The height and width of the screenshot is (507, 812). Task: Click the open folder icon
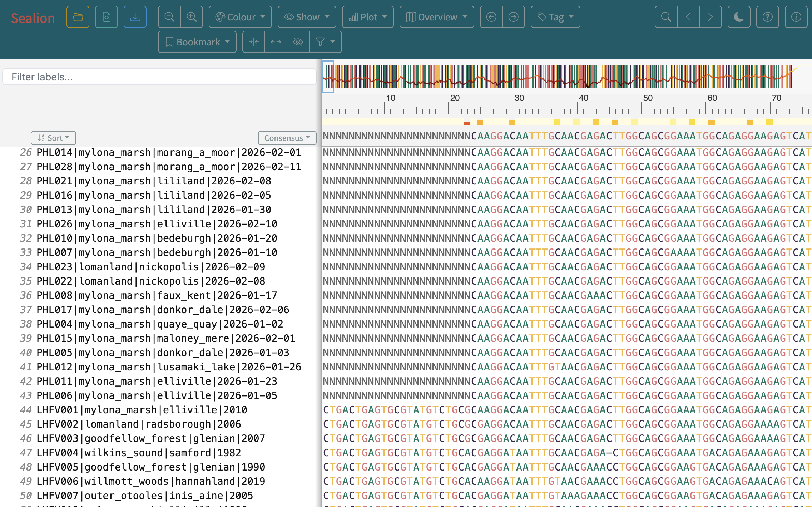click(x=78, y=17)
